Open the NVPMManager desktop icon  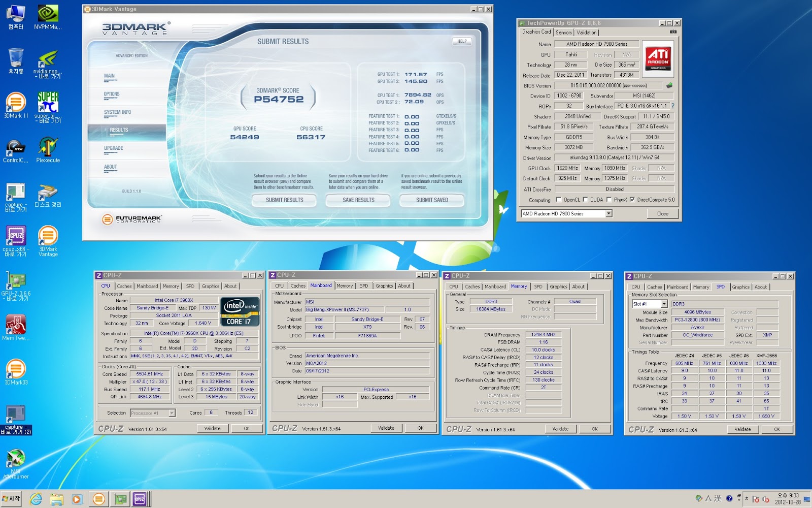(48, 17)
